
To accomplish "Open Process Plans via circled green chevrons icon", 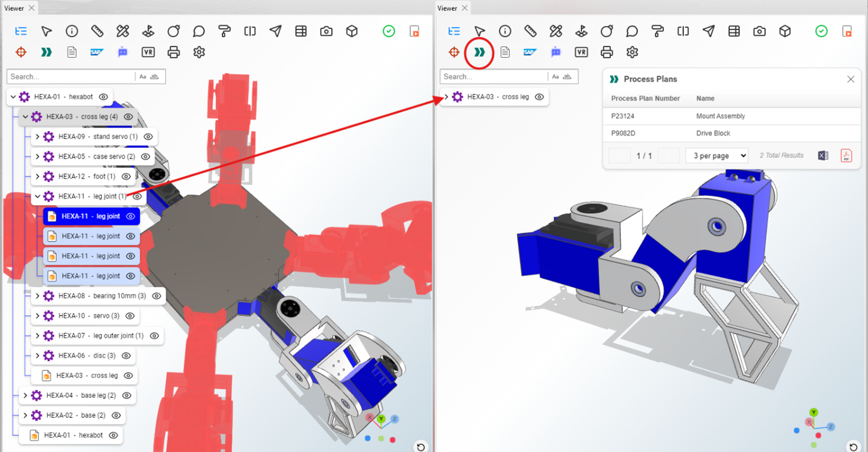I will point(479,52).
